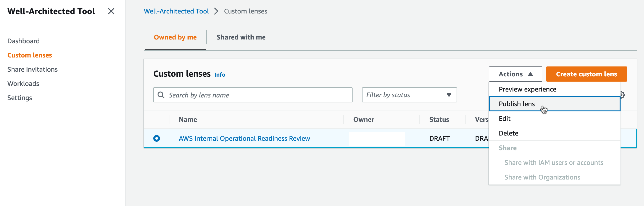
Task: Go to Well-Architected Tool breadcrumb link
Action: pyautogui.click(x=176, y=11)
